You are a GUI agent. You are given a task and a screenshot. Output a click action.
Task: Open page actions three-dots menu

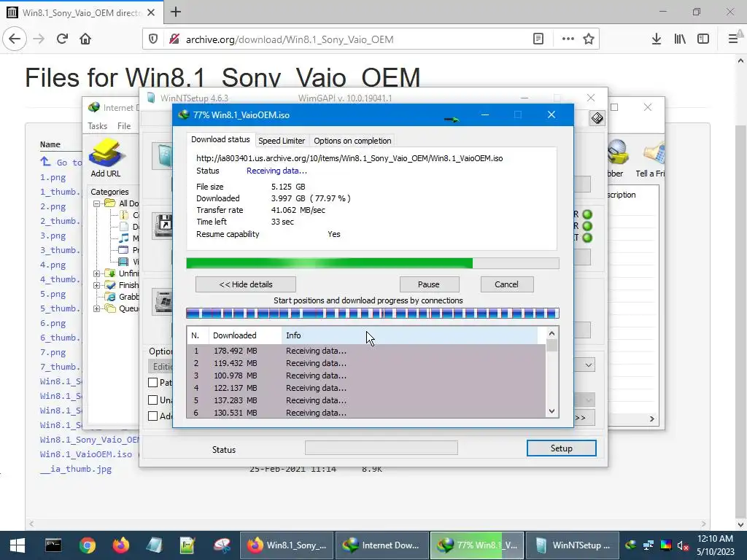tap(568, 39)
